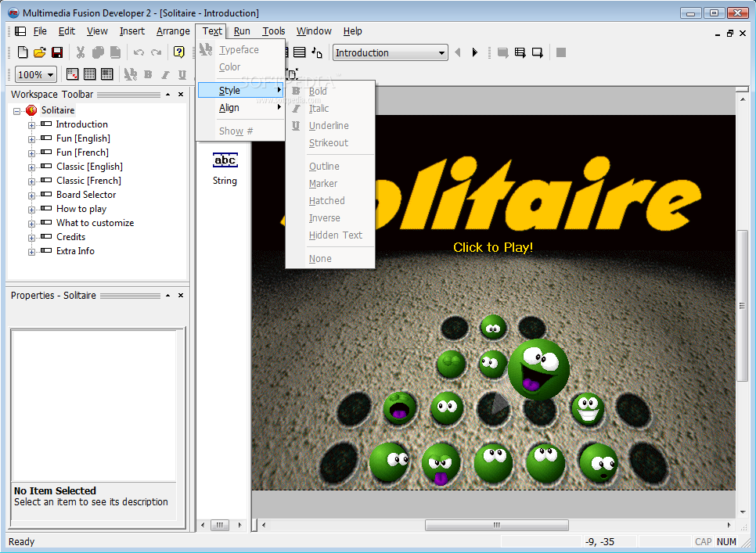This screenshot has width=756, height=553.
Task: Click the Copy icon in the toolbar
Action: coord(98,52)
